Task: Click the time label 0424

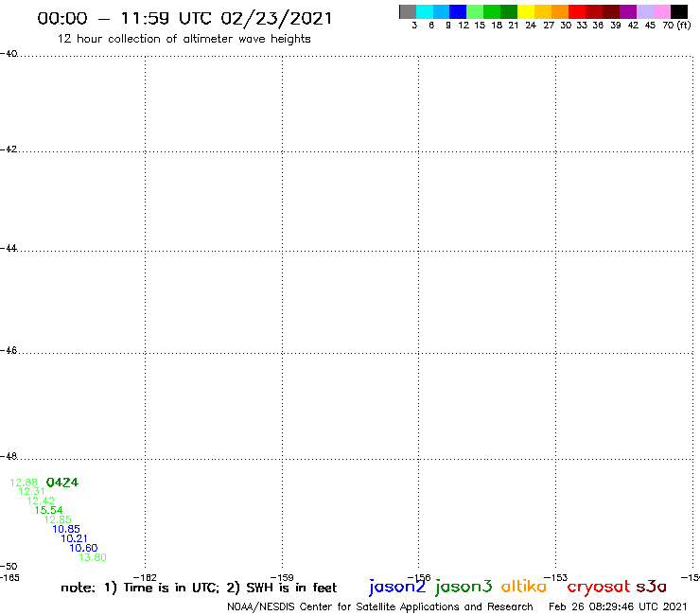Action: pyautogui.click(x=62, y=483)
